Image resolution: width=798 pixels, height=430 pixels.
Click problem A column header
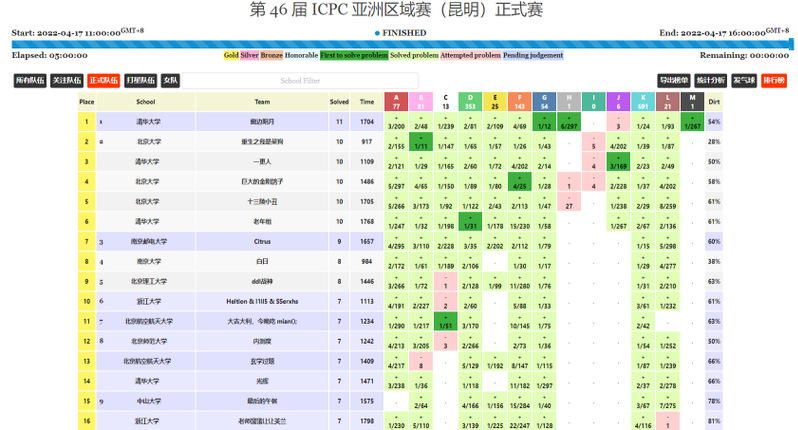pos(397,101)
